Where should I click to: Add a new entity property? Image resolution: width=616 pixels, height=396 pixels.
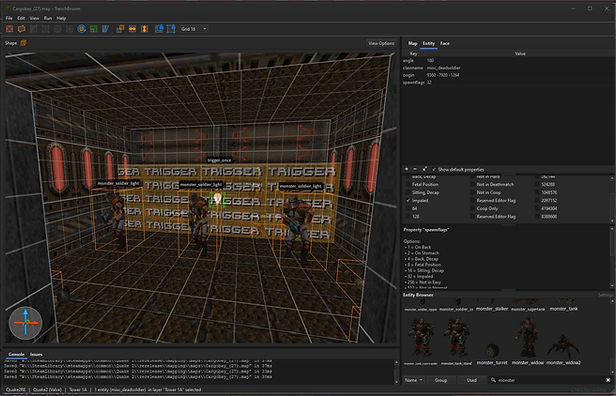407,169
